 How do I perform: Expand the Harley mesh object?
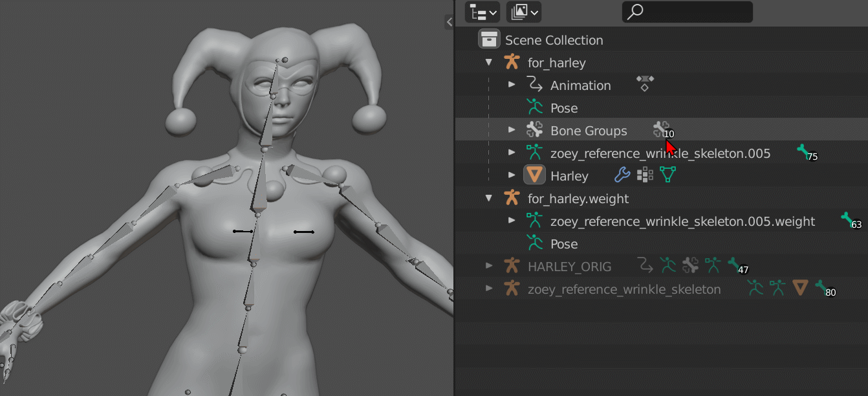pos(512,175)
